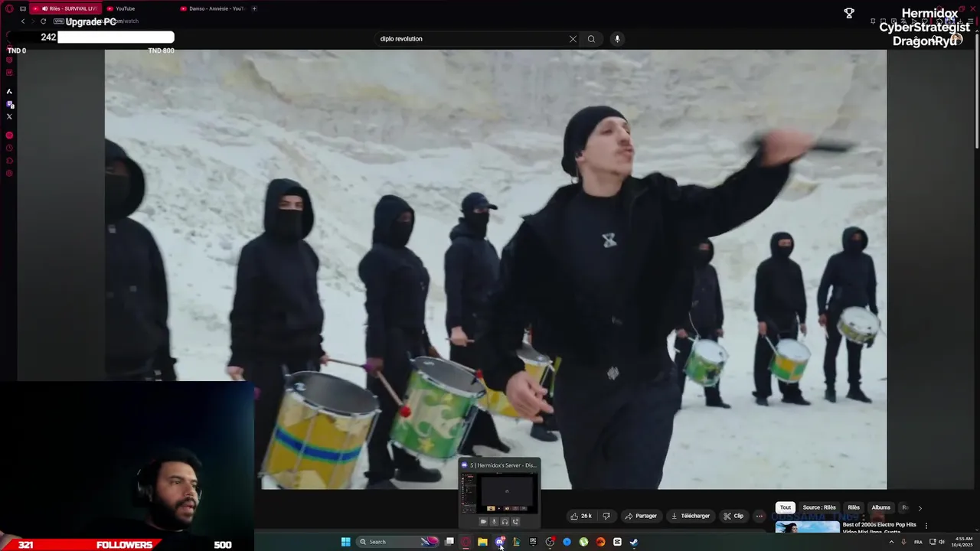
Task: Open the network tray icon
Action: tap(932, 542)
